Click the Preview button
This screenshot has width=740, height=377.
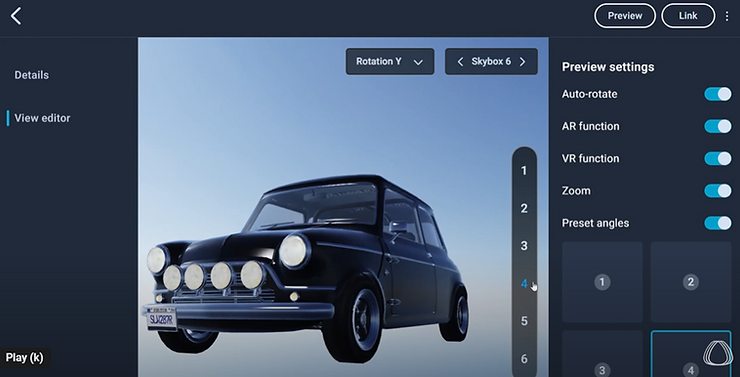625,16
